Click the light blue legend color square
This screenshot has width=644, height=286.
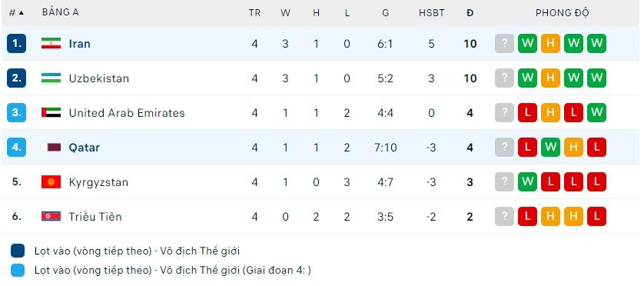[x=18, y=270]
